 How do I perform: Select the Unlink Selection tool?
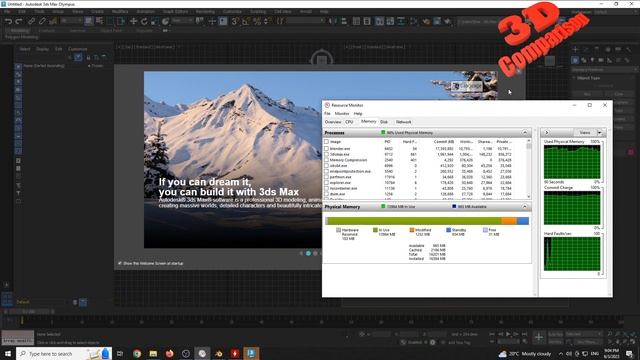(42, 21)
